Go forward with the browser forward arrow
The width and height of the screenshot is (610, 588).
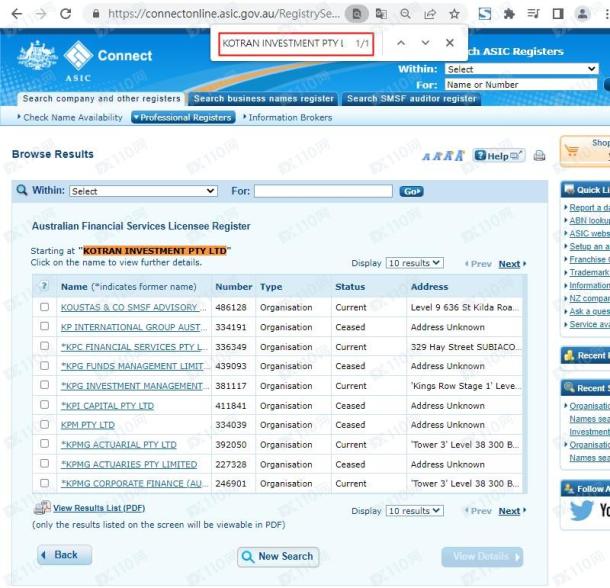tap(40, 14)
